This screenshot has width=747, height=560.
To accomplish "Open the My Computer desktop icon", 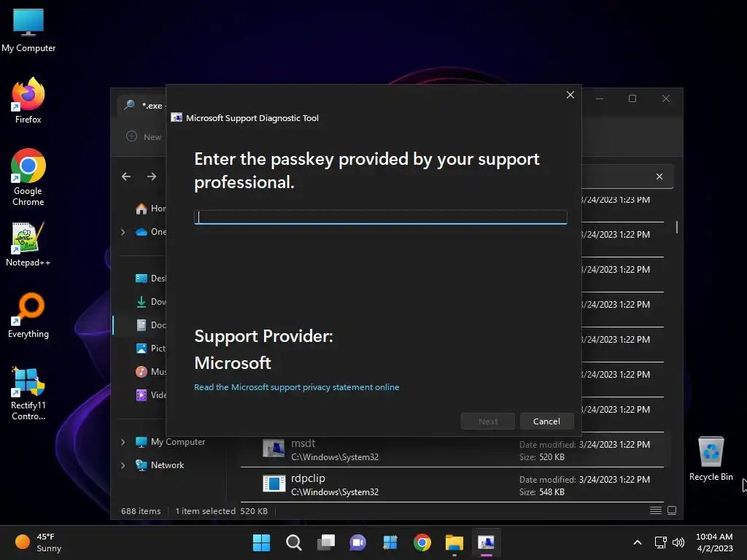I will 28,31.
